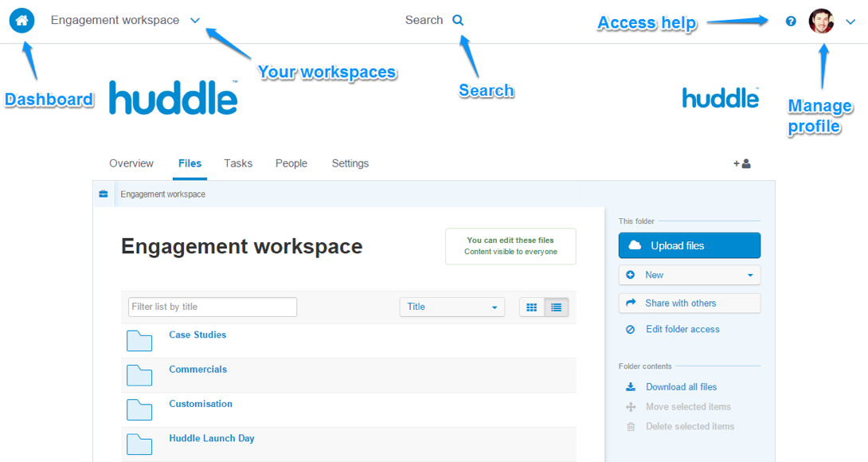
Task: Click the Upload files button
Action: [689, 245]
